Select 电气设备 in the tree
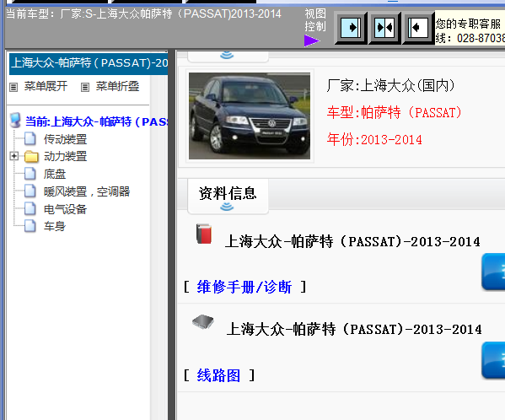 (x=66, y=209)
